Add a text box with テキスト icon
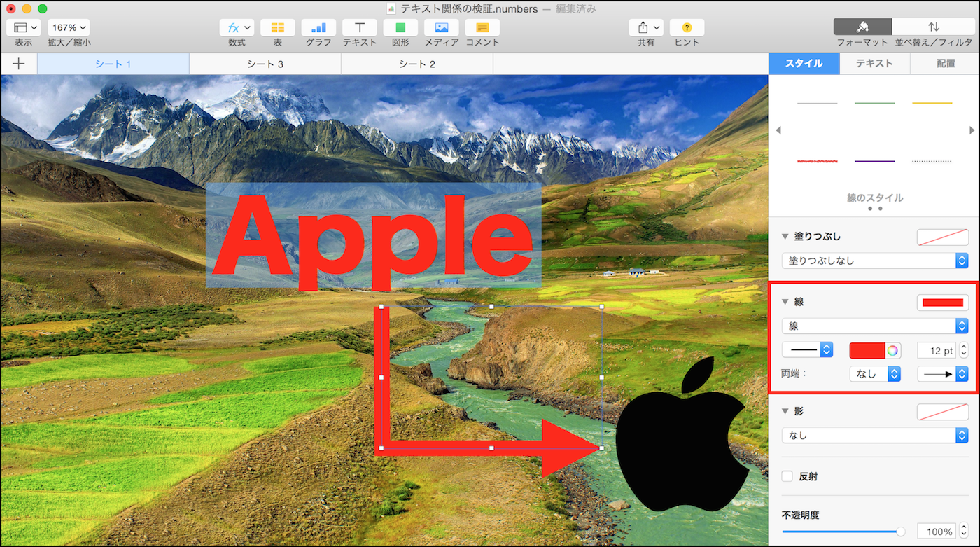 pyautogui.click(x=360, y=27)
